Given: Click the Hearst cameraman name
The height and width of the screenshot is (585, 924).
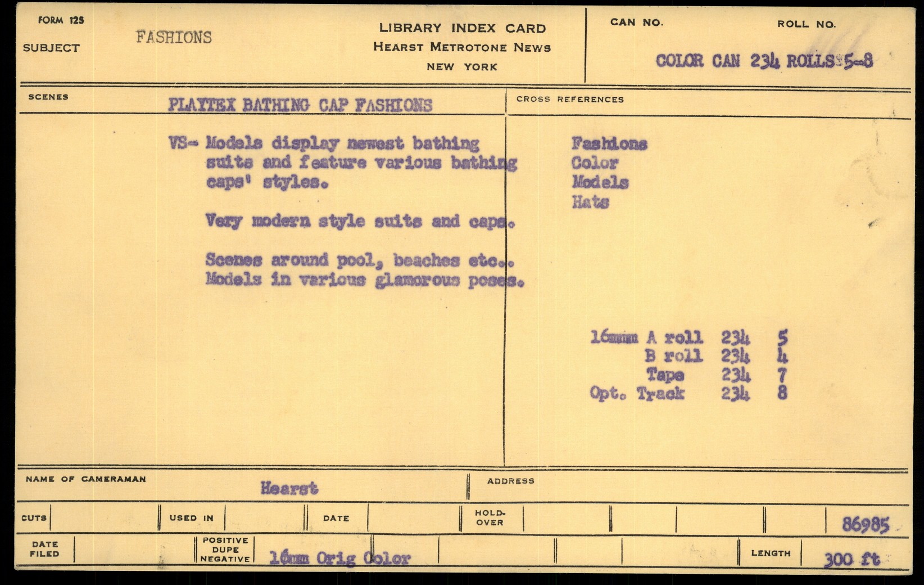Looking at the screenshot, I should (x=289, y=488).
